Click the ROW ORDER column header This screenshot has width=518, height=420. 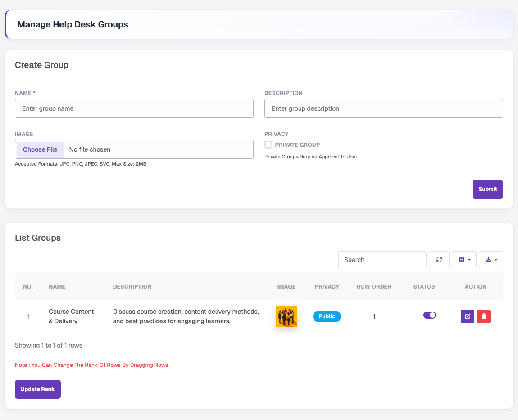[374, 287]
